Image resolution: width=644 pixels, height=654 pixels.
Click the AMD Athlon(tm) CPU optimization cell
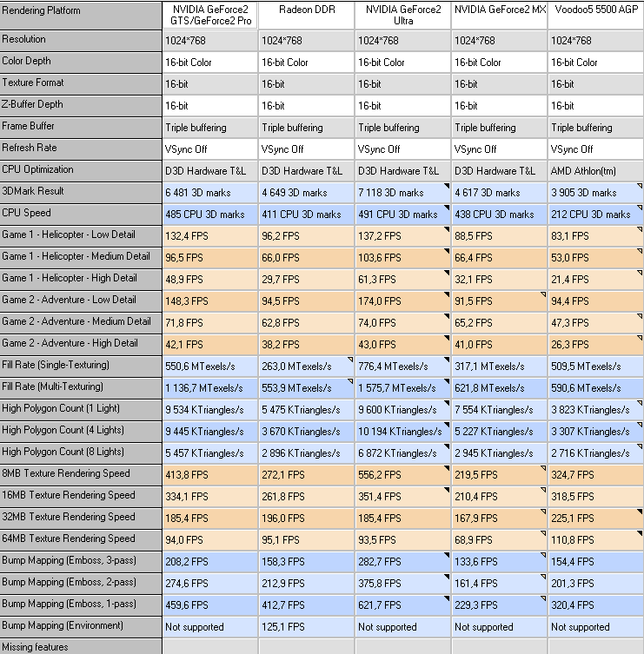(x=595, y=170)
